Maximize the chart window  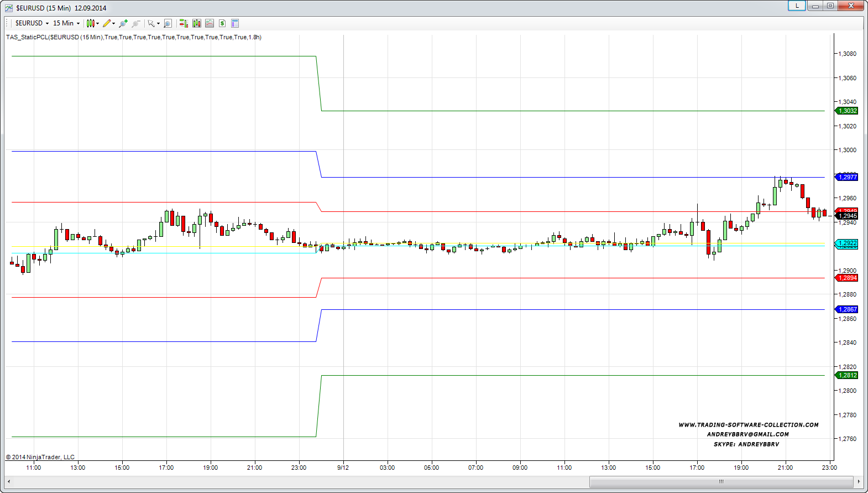click(x=830, y=6)
